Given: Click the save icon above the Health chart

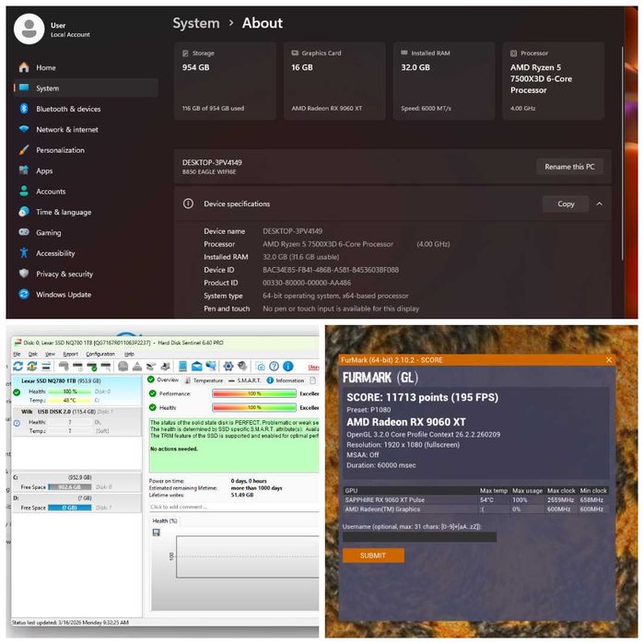Looking at the screenshot, I should tap(156, 533).
